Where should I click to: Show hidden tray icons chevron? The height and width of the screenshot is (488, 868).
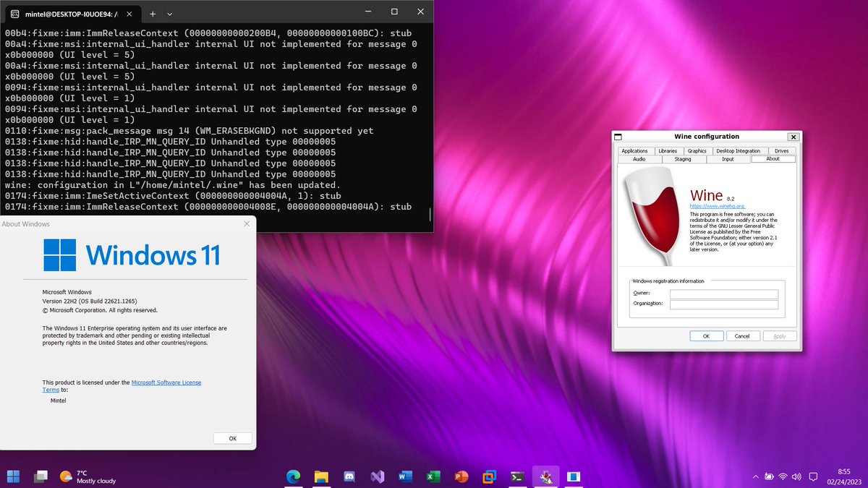pyautogui.click(x=757, y=476)
